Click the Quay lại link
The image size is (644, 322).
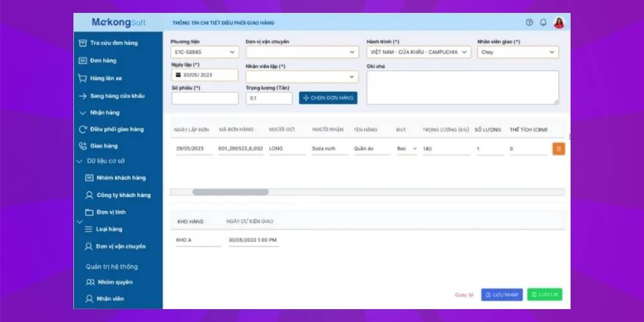(464, 295)
